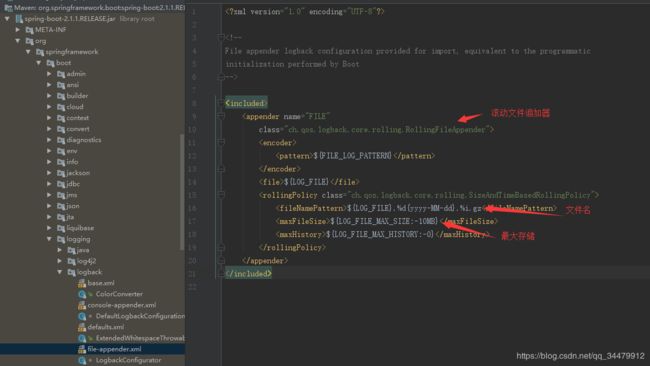Viewport: 650px width, 366px height.
Task: Click the jms package folder icon
Action: (61, 195)
